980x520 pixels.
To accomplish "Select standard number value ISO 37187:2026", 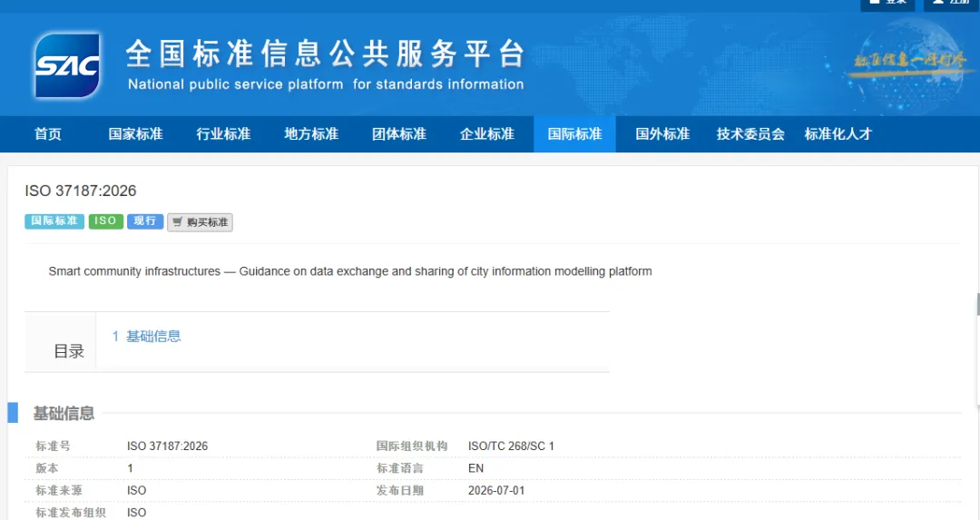I will [x=168, y=446].
